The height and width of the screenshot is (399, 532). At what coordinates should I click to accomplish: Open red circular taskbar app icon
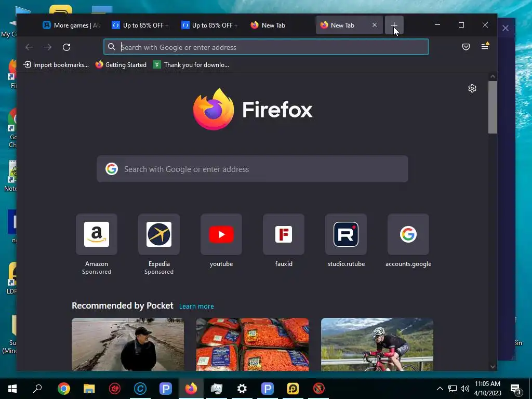pyautogui.click(x=115, y=389)
